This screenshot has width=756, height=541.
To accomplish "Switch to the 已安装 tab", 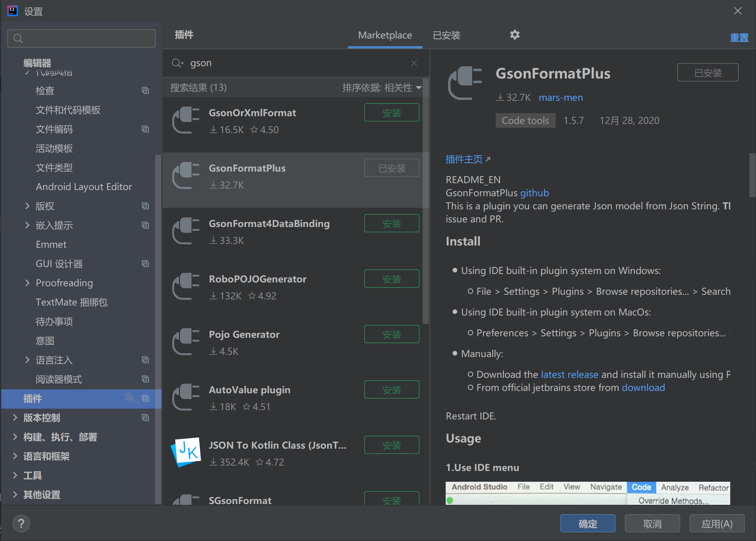I will coord(446,35).
